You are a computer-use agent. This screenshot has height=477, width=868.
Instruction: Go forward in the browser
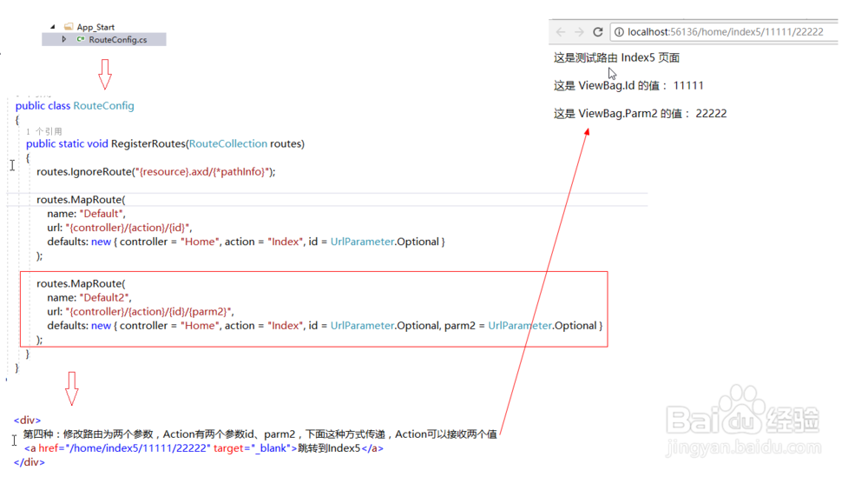[x=579, y=32]
